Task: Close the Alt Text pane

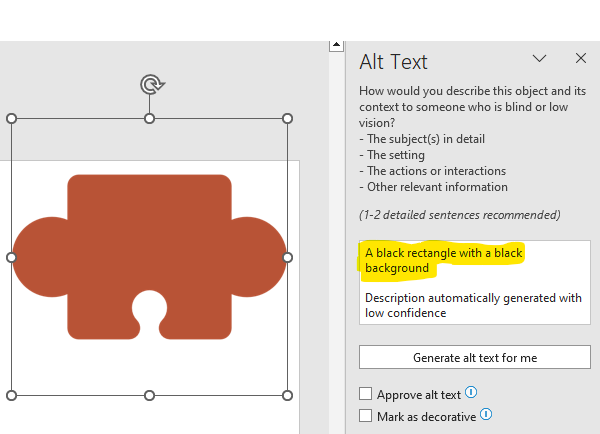Action: 581,58
